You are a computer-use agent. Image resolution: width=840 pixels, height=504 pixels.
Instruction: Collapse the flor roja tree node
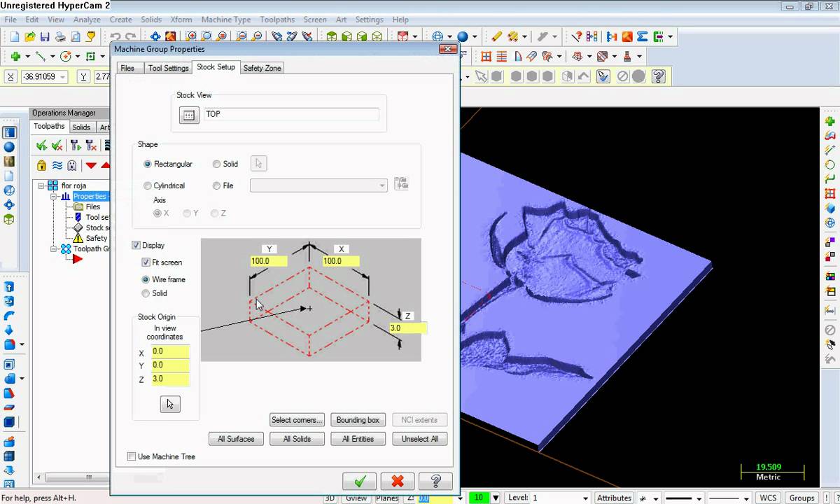pos(41,185)
